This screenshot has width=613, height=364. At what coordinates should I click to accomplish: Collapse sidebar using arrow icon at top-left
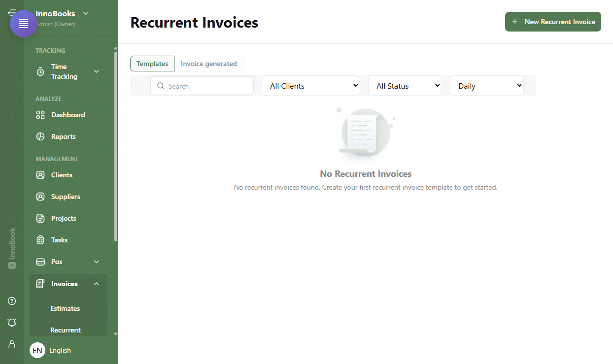click(x=11, y=12)
